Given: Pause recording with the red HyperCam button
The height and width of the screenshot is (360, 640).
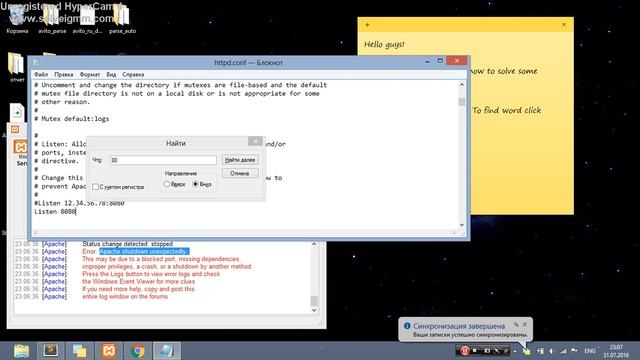Looking at the screenshot, I should (x=464, y=351).
